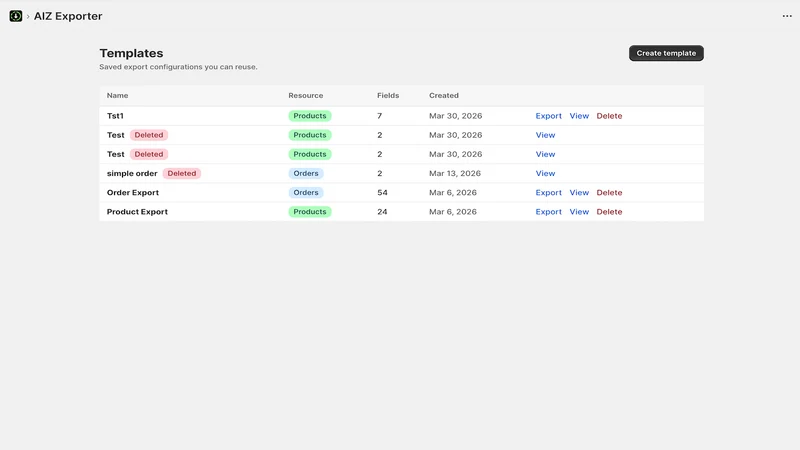Export the Tst1 template
The image size is (800, 450).
point(548,116)
